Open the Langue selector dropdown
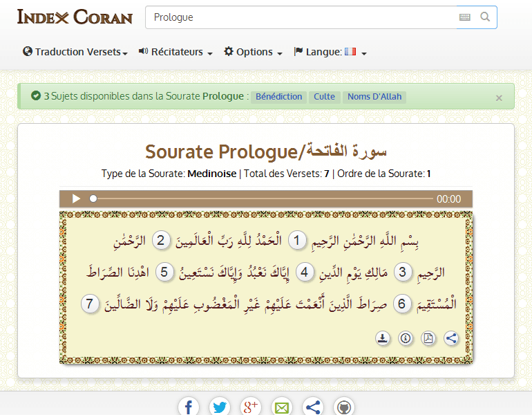Viewport: 532px width, 415px height. (330, 52)
